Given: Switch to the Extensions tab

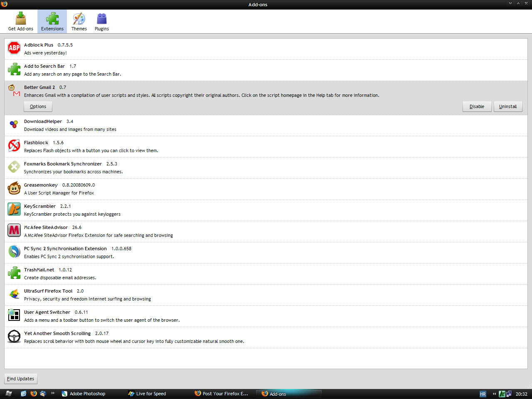Looking at the screenshot, I should pos(52,21).
